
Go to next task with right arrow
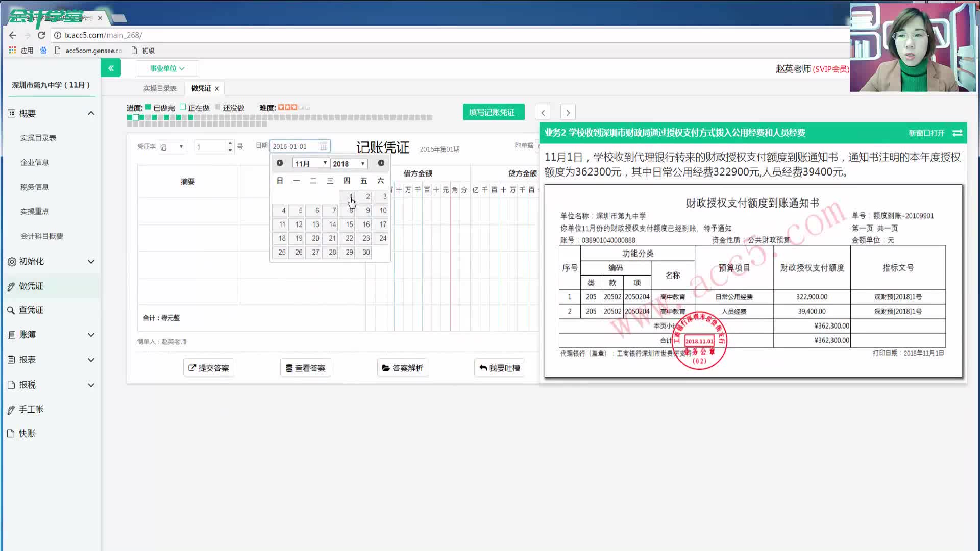click(568, 112)
